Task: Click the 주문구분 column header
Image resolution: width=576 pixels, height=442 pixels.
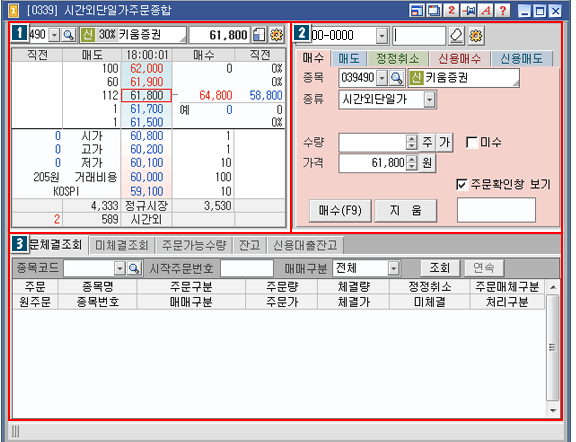Action: point(191,287)
